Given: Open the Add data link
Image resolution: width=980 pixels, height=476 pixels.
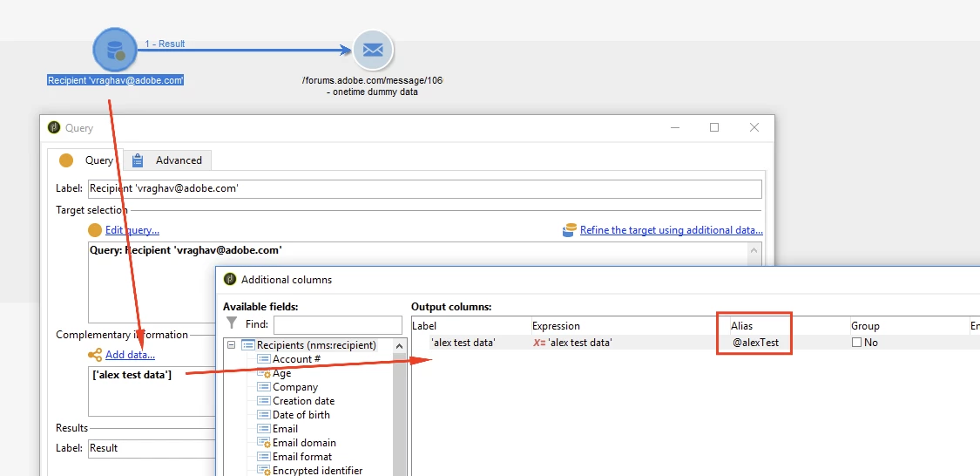Looking at the screenshot, I should [x=130, y=355].
